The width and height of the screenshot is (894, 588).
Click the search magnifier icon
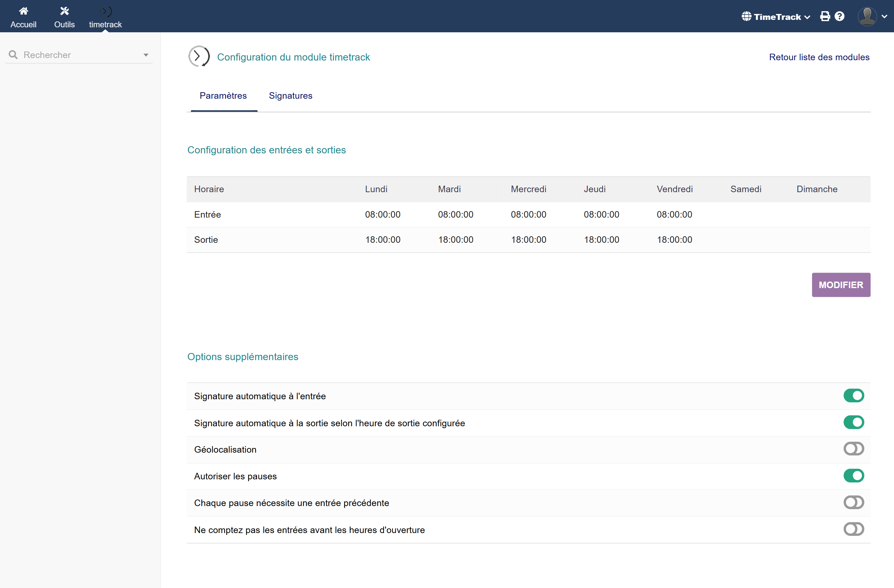pyautogui.click(x=13, y=55)
